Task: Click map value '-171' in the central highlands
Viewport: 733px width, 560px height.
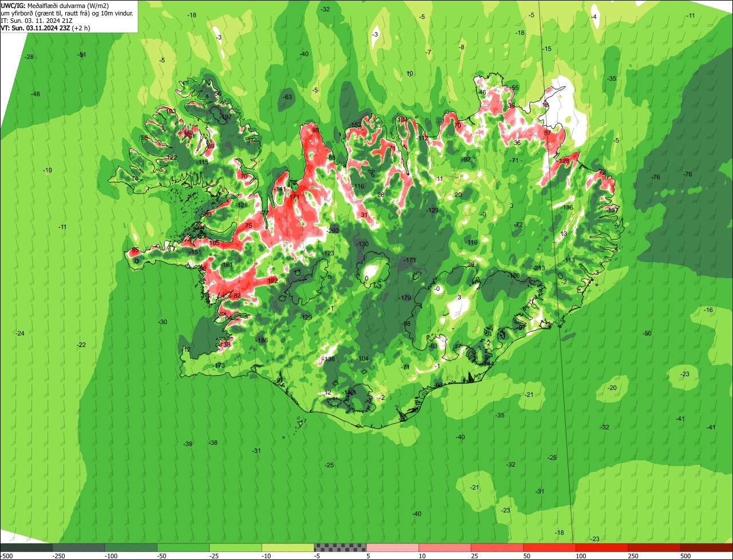Action: (x=410, y=261)
